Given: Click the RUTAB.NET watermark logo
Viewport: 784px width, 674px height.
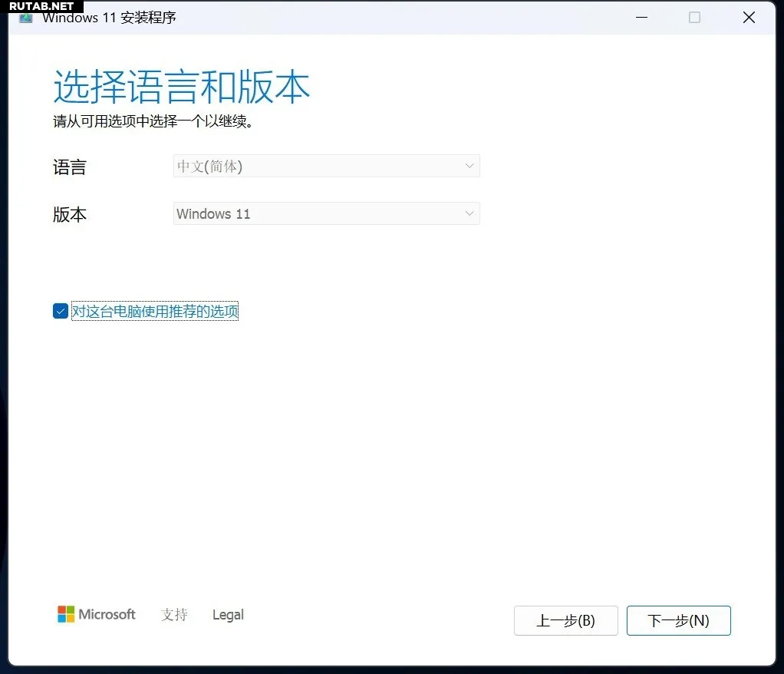Looking at the screenshot, I should (41, 6).
